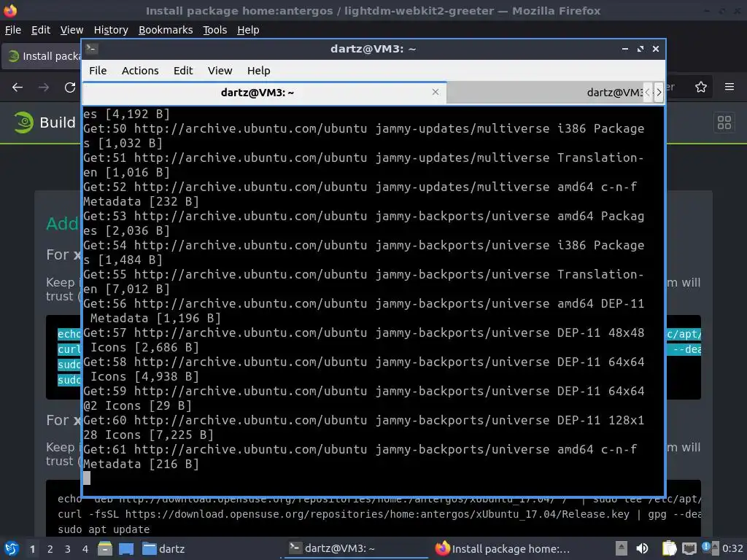The height and width of the screenshot is (560, 747).
Task: Switch to workspace 3 in the taskbar
Action: click(68, 549)
